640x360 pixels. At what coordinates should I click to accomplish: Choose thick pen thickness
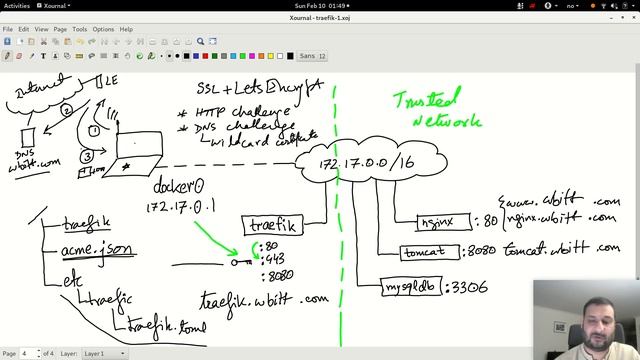[x=178, y=56]
